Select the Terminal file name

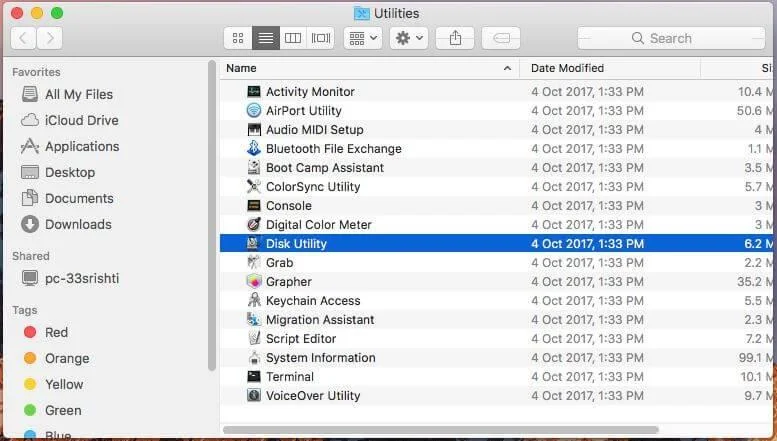point(290,377)
